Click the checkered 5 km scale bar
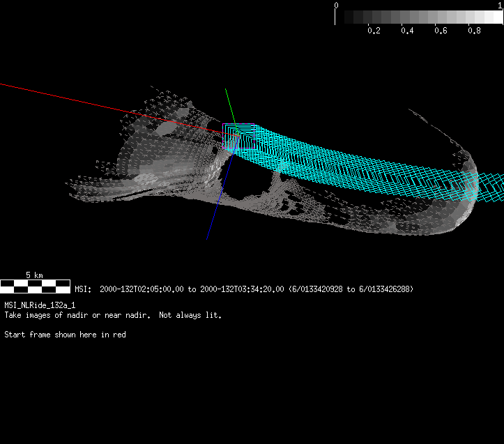Screen dimensions: 504x444 (35, 286)
